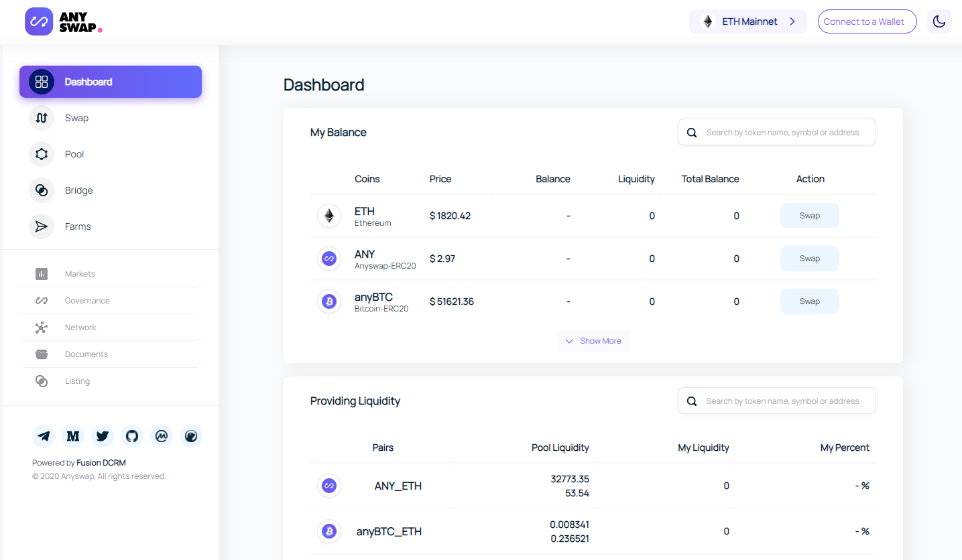The image size is (962, 560).
Task: Click the My Percent column header
Action: pyautogui.click(x=845, y=447)
